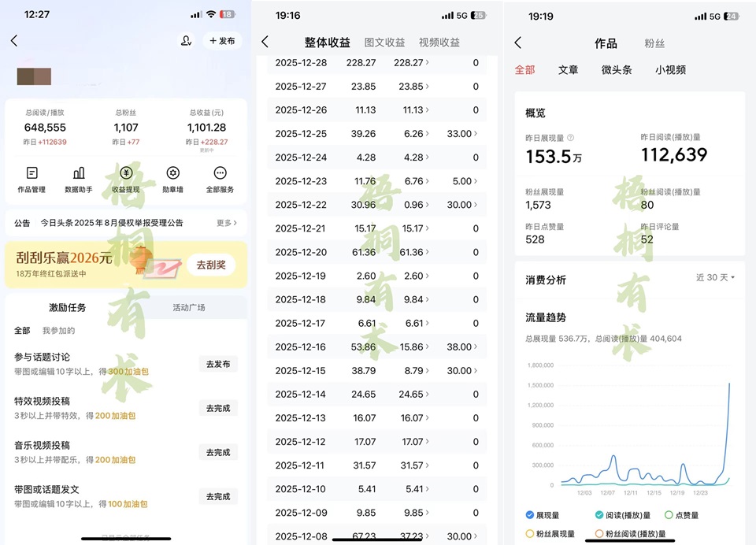Tap the help icon next to 昨日展现量
The image size is (756, 545).
click(571, 138)
